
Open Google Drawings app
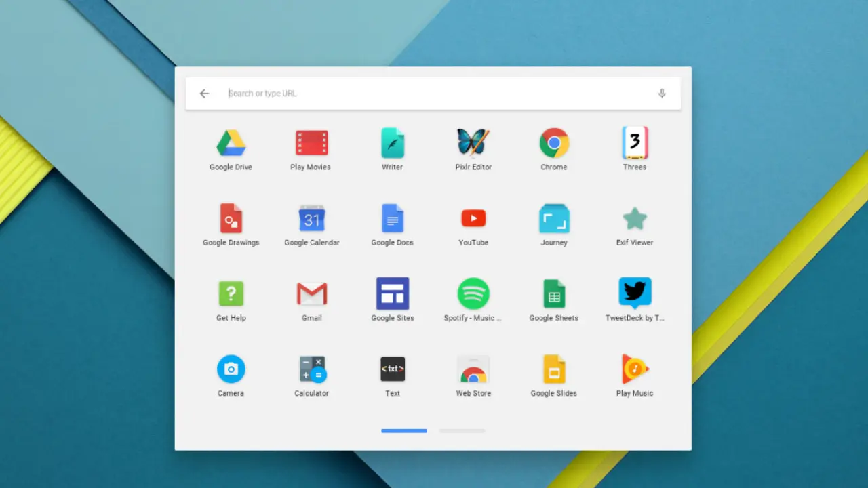[x=231, y=219]
